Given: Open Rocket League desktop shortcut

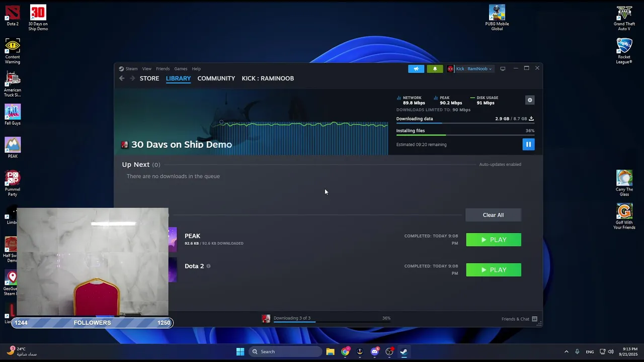Looking at the screenshot, I should (624, 51).
